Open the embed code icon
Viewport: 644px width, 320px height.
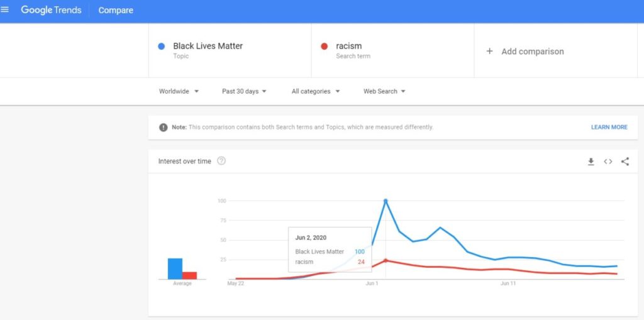(608, 162)
